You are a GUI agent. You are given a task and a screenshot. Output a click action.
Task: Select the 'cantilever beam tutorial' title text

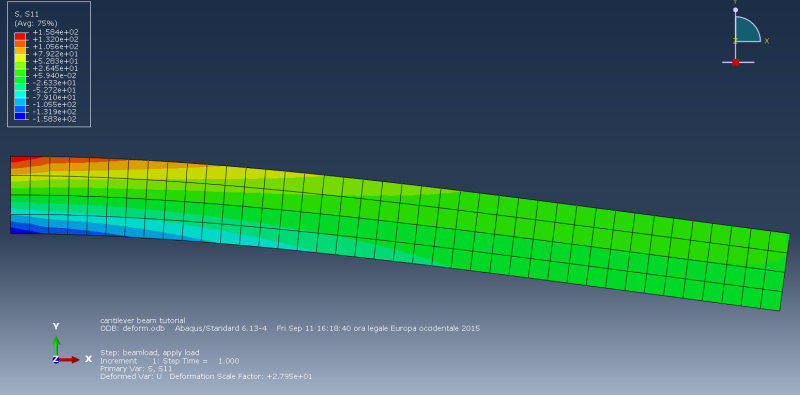coord(142,320)
